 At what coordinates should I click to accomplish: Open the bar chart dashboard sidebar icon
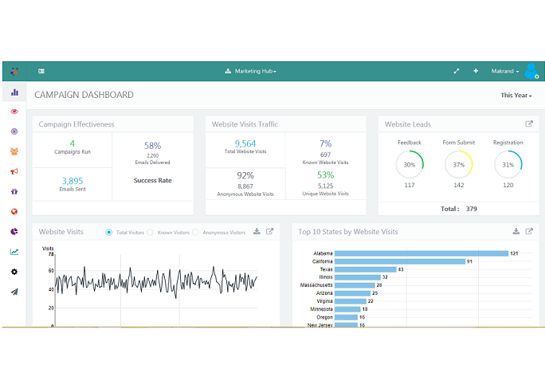click(x=14, y=92)
